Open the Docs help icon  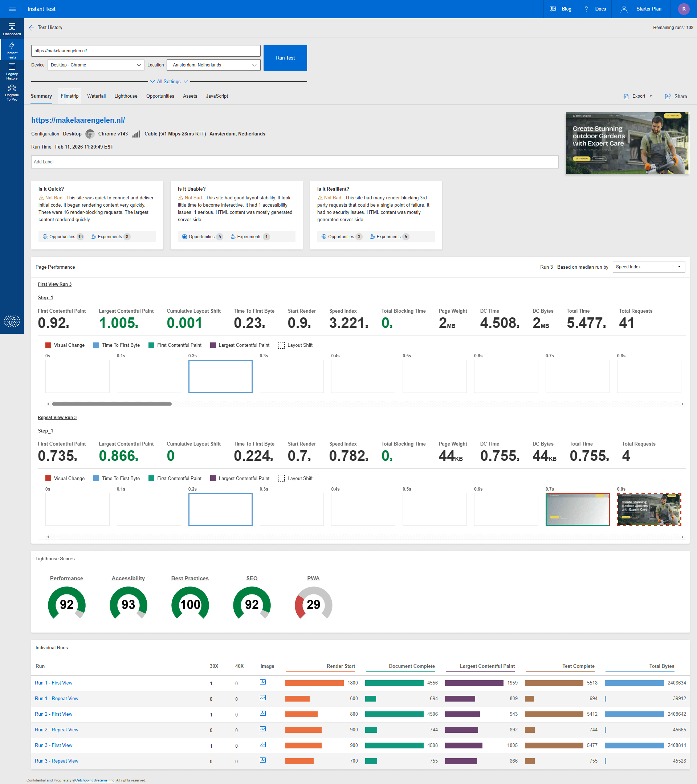[x=586, y=9]
